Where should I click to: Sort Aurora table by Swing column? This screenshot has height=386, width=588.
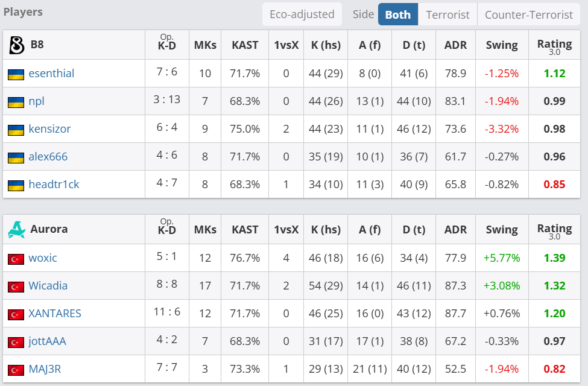pos(501,229)
